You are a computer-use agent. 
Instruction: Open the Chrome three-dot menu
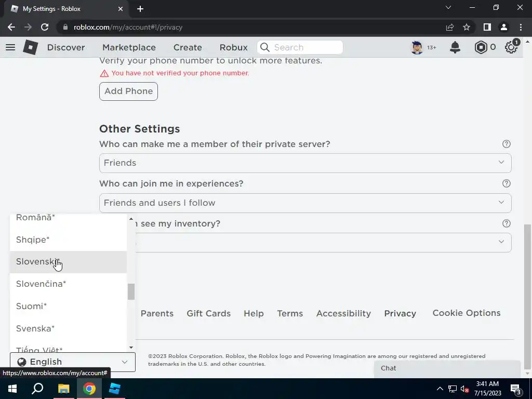point(521,27)
